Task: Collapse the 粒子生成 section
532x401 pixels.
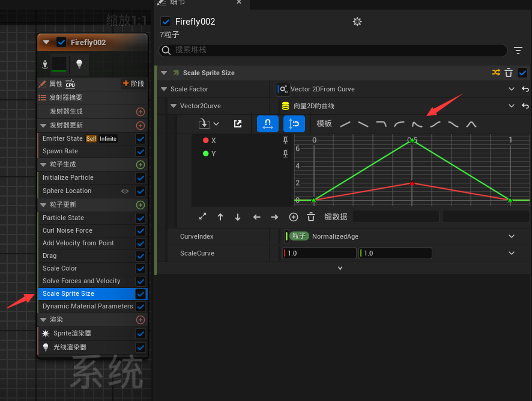Action: coord(43,165)
